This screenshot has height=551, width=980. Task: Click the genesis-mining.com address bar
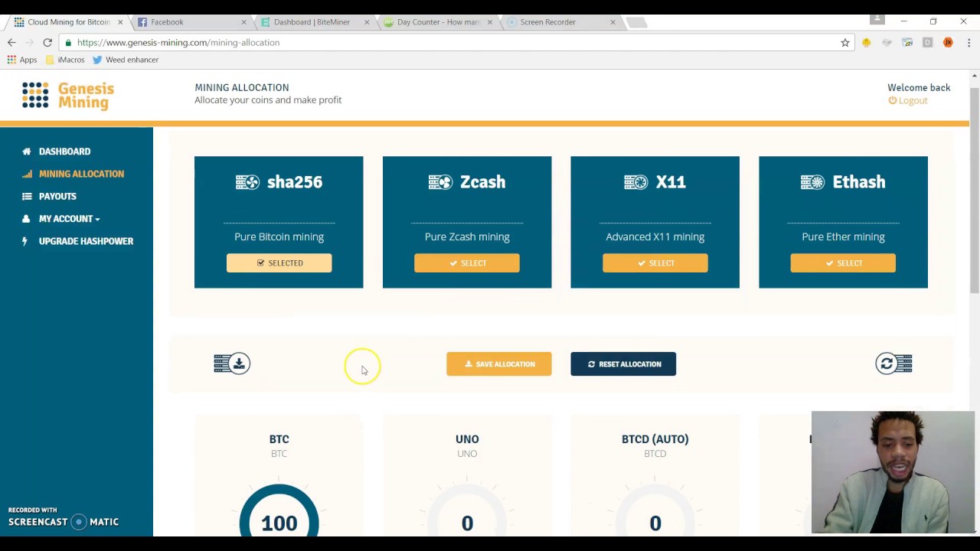coord(452,43)
